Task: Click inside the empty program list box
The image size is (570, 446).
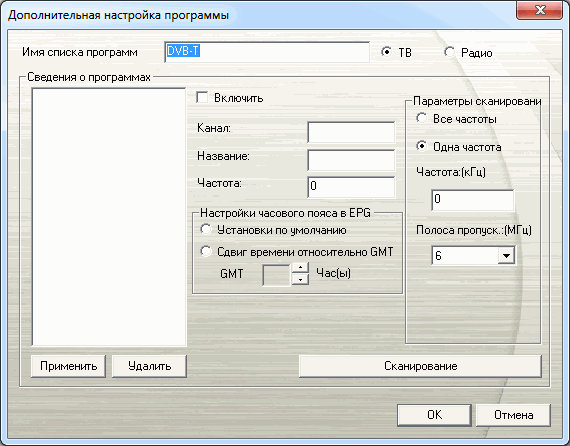Action: [109, 217]
